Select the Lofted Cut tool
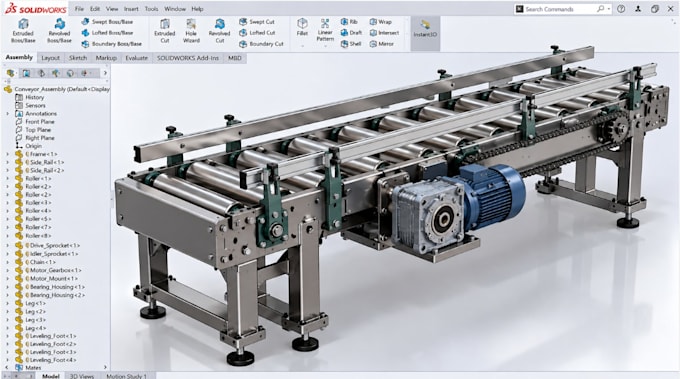680x379 pixels. pyautogui.click(x=257, y=33)
